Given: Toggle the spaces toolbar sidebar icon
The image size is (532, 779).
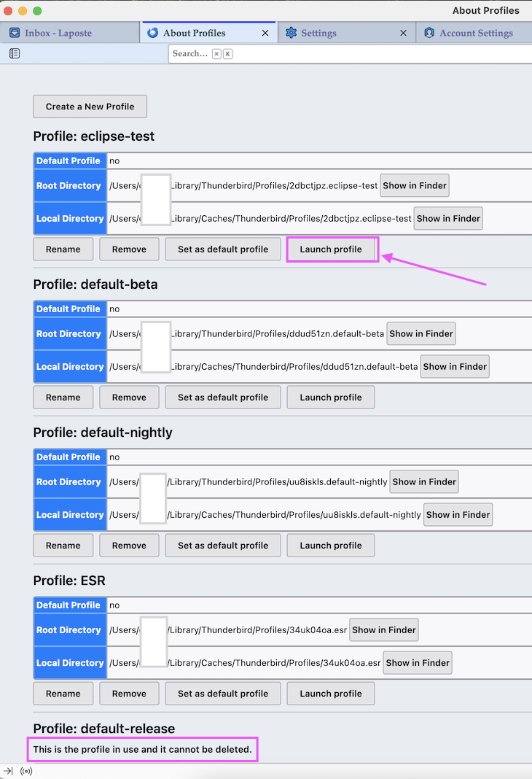Looking at the screenshot, I should tap(15, 53).
